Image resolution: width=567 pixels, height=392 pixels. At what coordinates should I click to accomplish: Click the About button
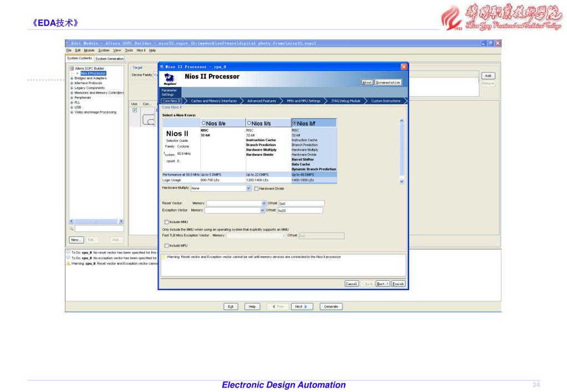point(367,82)
